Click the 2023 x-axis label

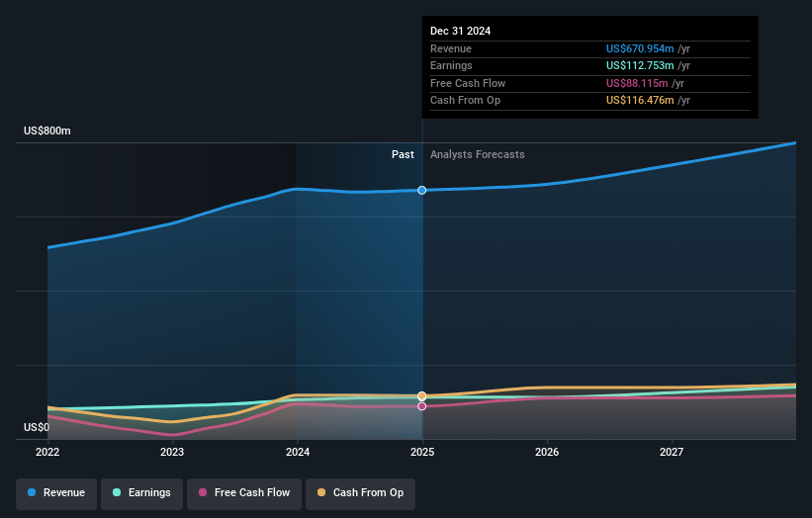(x=172, y=453)
